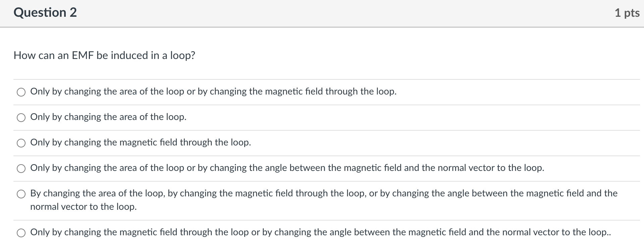The width and height of the screenshot is (644, 250).
Task: Click the text of the third answer choice
Action: pyautogui.click(x=141, y=142)
